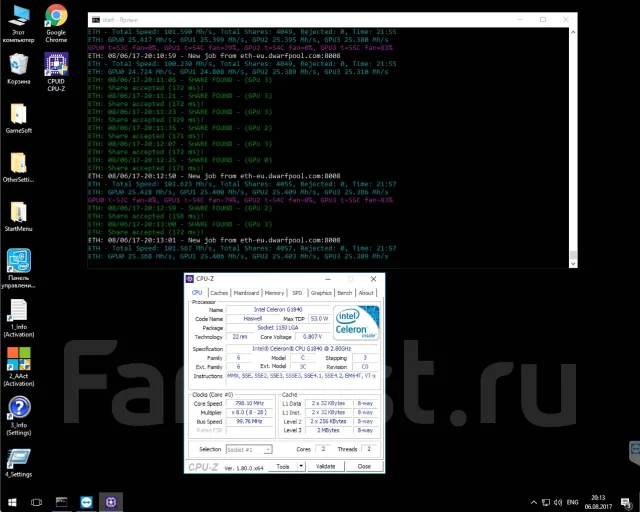
Task: Open the Google Chrome desktop shortcut
Action: coord(56,23)
